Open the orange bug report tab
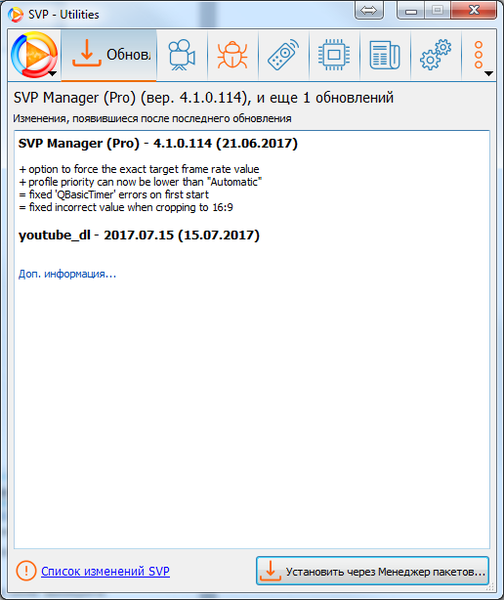 tap(233, 55)
